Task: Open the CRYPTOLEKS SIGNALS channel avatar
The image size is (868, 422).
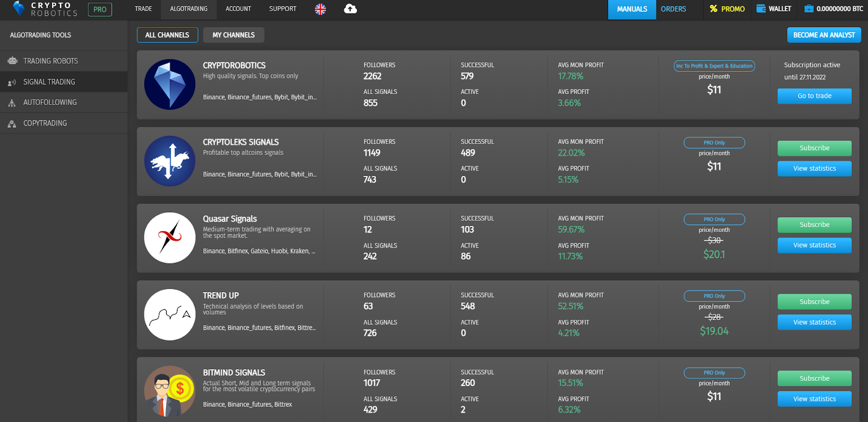Action: [x=170, y=161]
